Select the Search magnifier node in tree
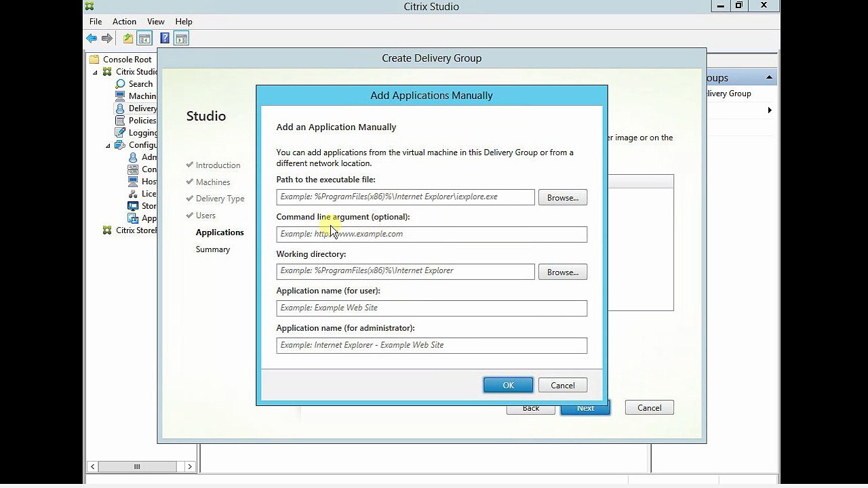Screen dimensions: 868x488 (120, 84)
